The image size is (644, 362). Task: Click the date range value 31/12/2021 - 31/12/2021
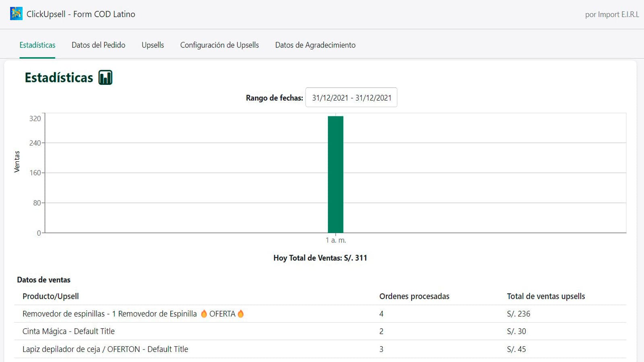351,97
